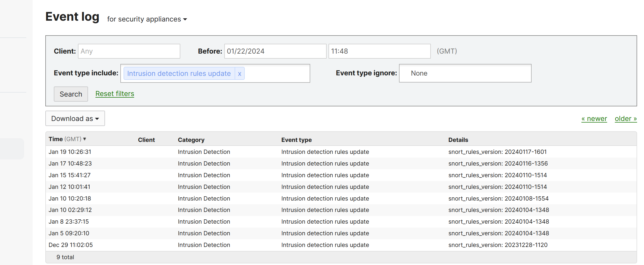Click the Download as dropdown arrow
644x265 pixels.
[x=97, y=119]
